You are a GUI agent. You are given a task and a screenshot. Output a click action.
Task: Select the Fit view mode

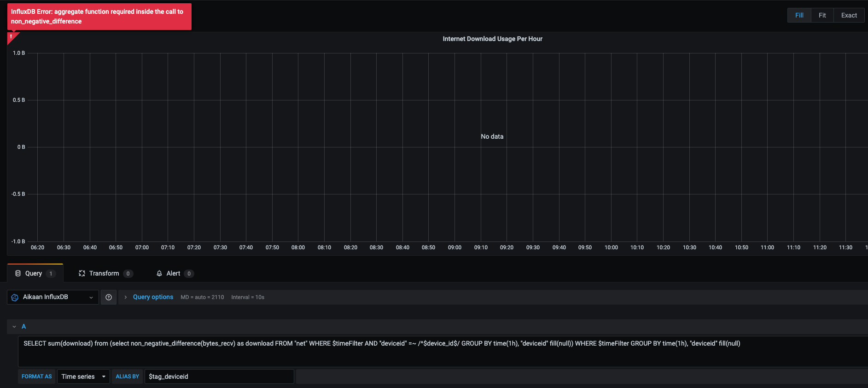(822, 15)
